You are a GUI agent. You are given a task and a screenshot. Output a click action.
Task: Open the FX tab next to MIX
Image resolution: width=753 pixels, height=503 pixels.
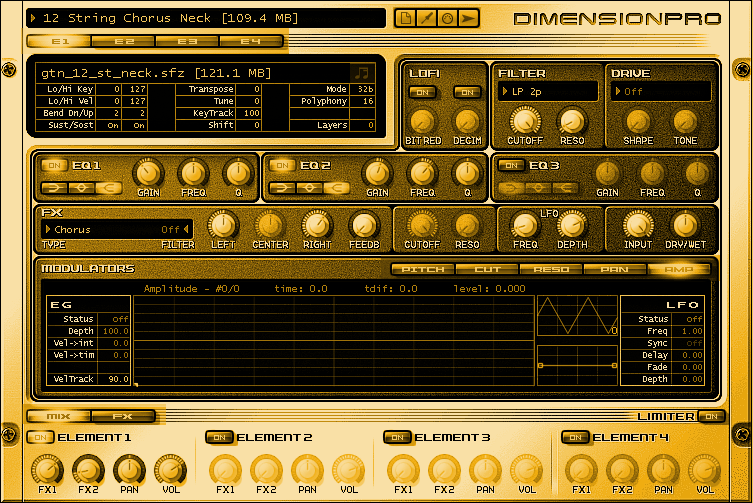[123, 417]
